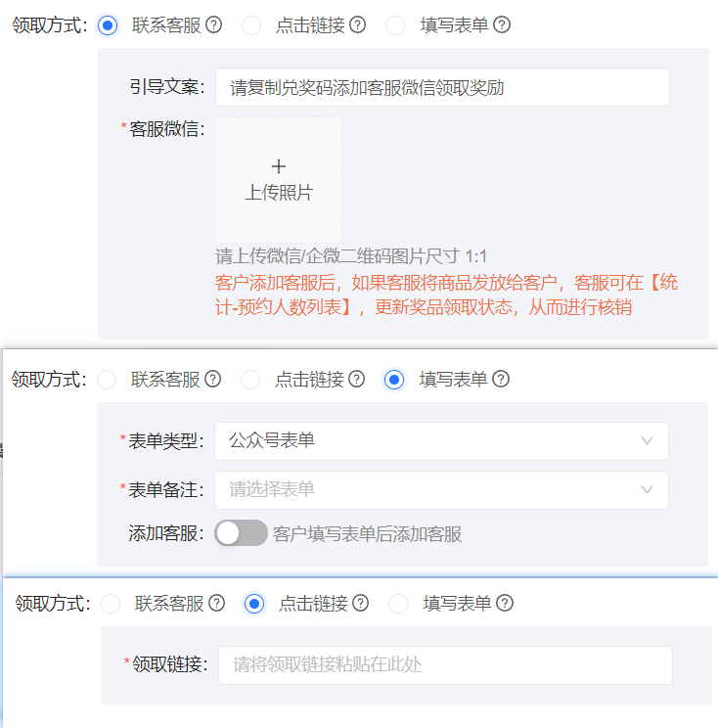Select 点击链接 radio in bottom panel
The height and width of the screenshot is (728, 718).
coord(254,604)
